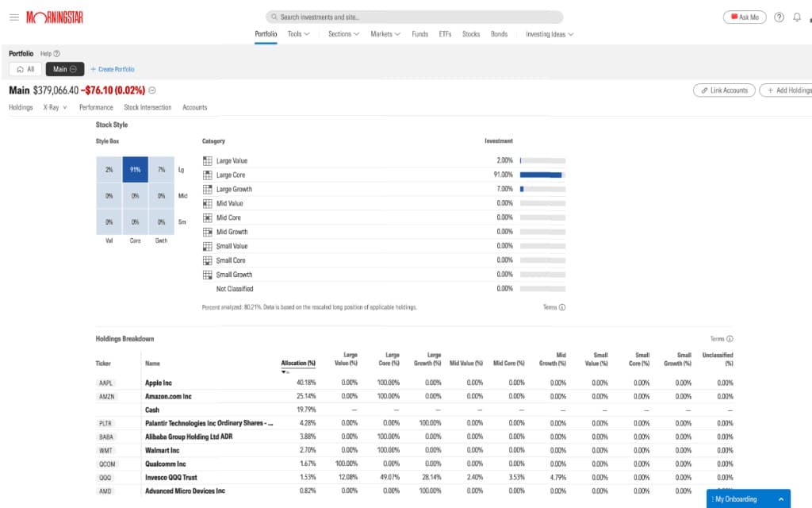812x508 pixels.
Task: Open Alibaba Group Holding Ltd ADR
Action: pyautogui.click(x=189, y=437)
